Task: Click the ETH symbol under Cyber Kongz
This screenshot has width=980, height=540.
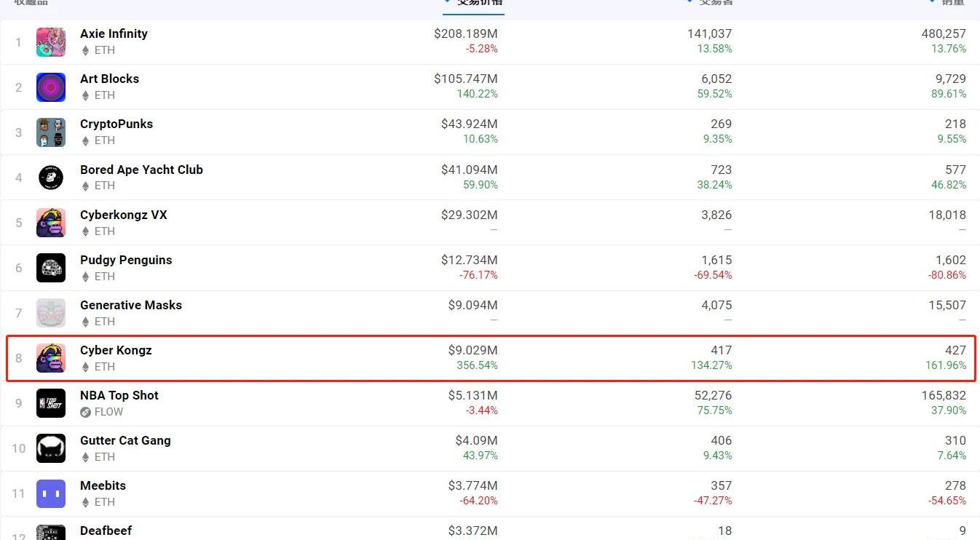Action: click(85, 367)
